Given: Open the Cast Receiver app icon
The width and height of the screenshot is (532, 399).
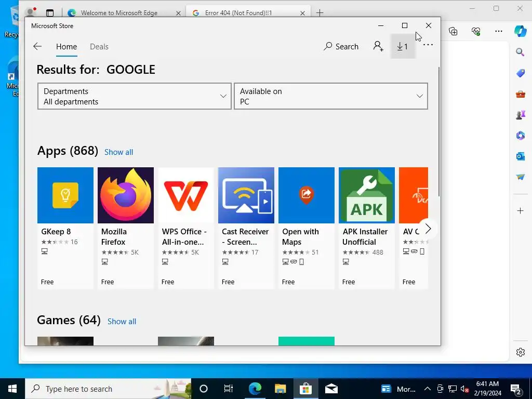Looking at the screenshot, I should click(246, 195).
